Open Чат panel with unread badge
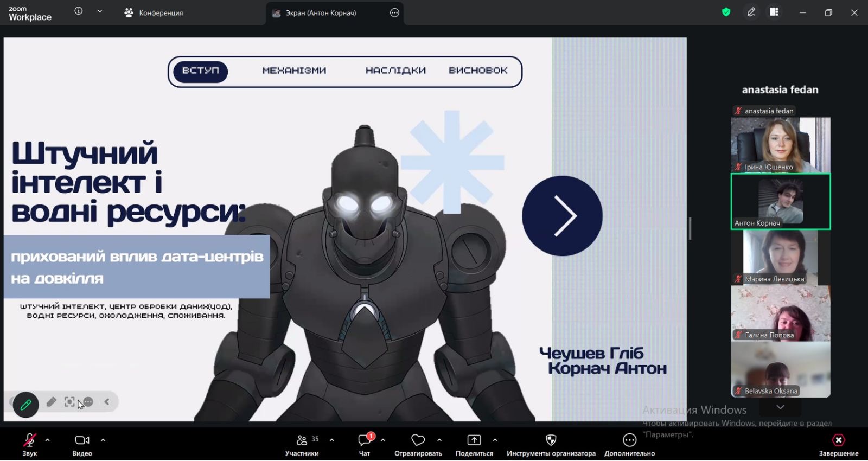This screenshot has height=461, width=868. (x=365, y=444)
